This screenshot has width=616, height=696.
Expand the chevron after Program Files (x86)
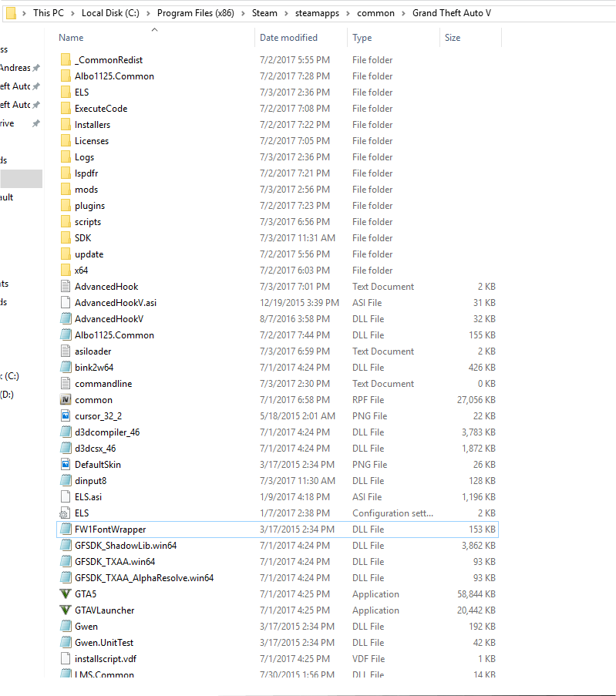pyautogui.click(x=243, y=13)
